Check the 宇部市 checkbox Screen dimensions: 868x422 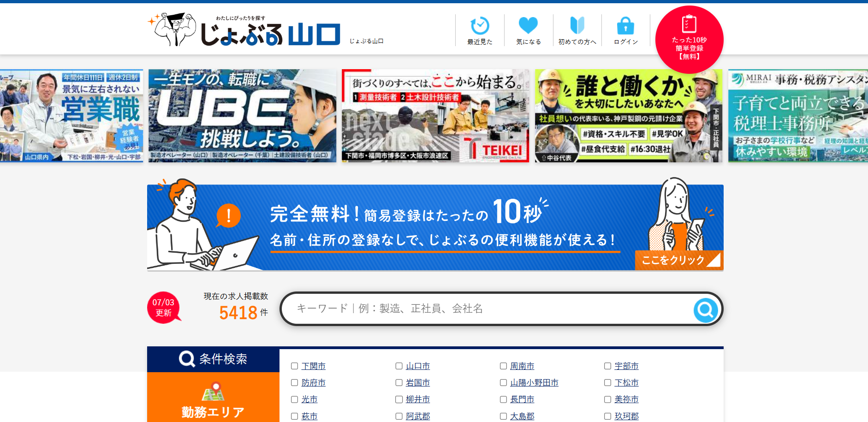tap(607, 366)
